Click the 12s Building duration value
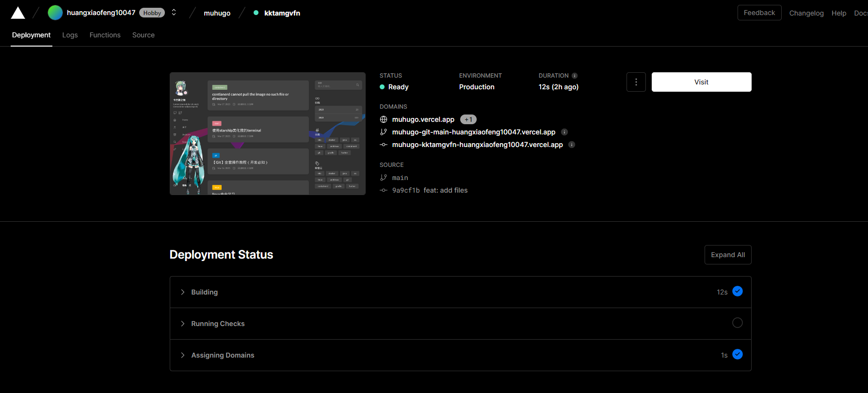 (722, 292)
